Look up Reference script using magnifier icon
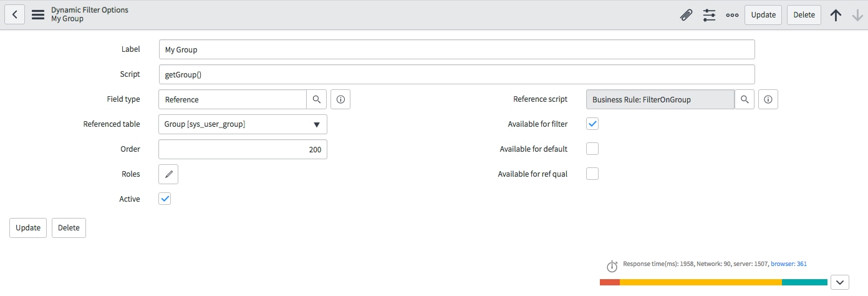Viewport: 868px width, 296px height. click(x=745, y=99)
